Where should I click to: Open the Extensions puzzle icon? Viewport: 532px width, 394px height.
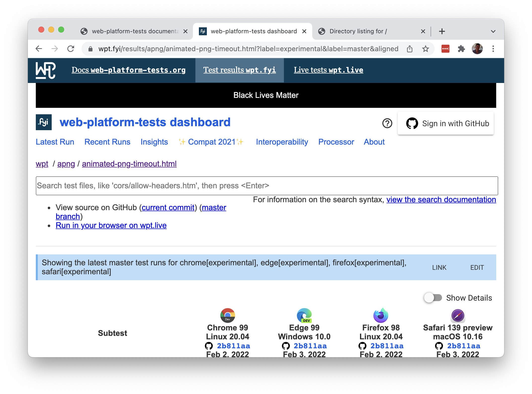[x=461, y=49]
